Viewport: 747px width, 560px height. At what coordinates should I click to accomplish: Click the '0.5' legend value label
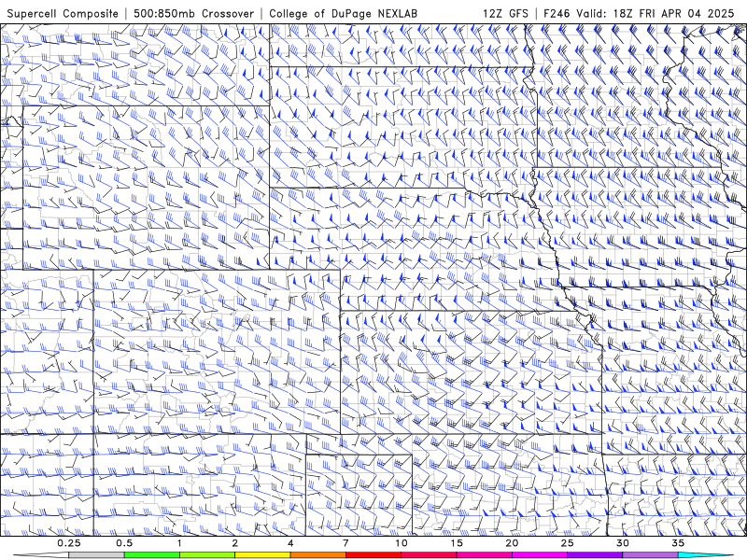[124, 543]
